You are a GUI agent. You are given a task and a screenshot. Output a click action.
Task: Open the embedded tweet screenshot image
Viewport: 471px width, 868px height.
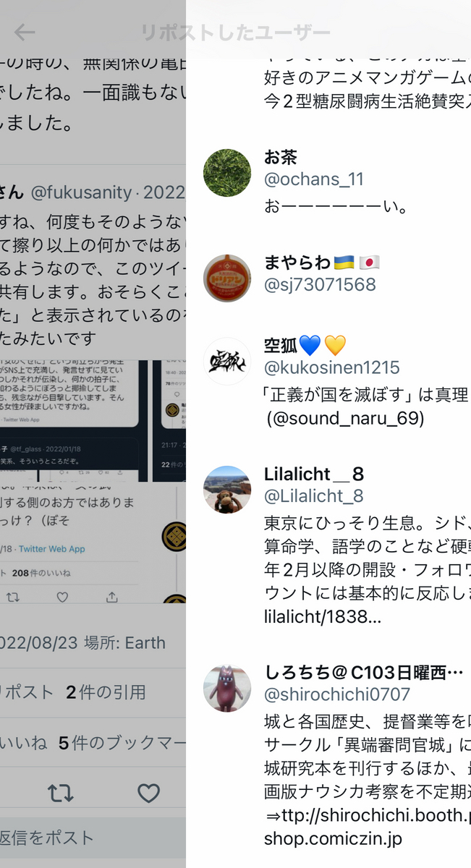[93, 421]
